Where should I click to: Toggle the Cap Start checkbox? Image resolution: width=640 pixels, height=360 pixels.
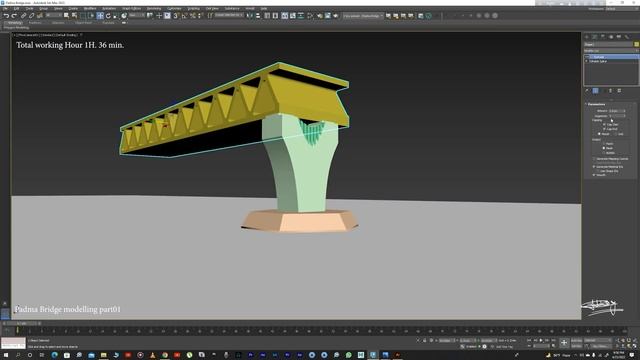tap(604, 124)
